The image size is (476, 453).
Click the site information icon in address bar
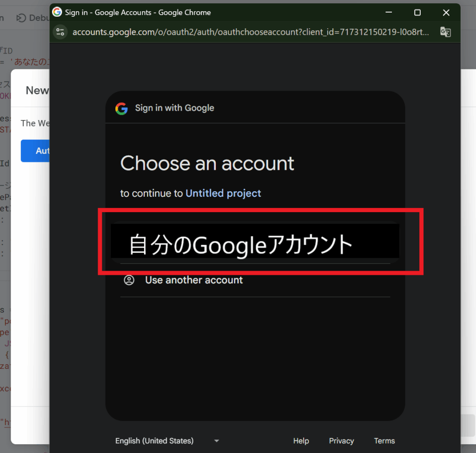point(60,32)
